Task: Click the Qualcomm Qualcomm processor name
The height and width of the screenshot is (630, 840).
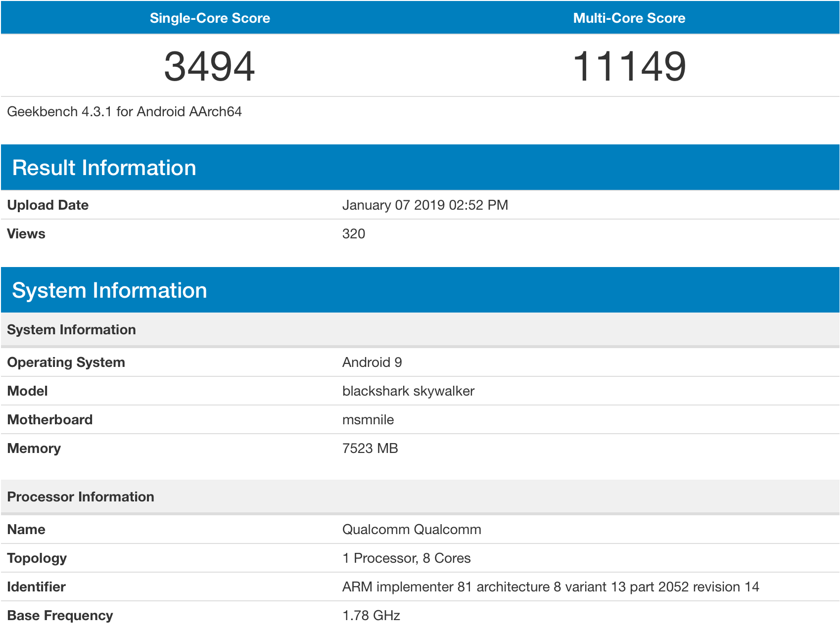Action: click(x=412, y=530)
